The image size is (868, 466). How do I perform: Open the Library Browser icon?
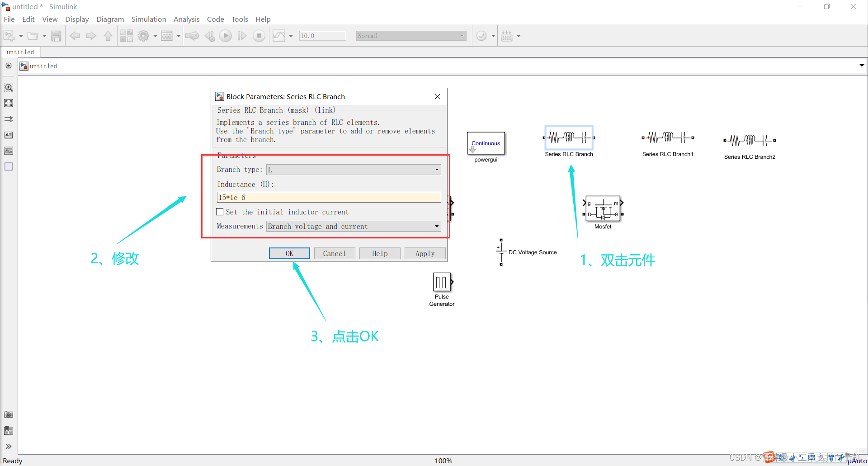click(x=127, y=36)
